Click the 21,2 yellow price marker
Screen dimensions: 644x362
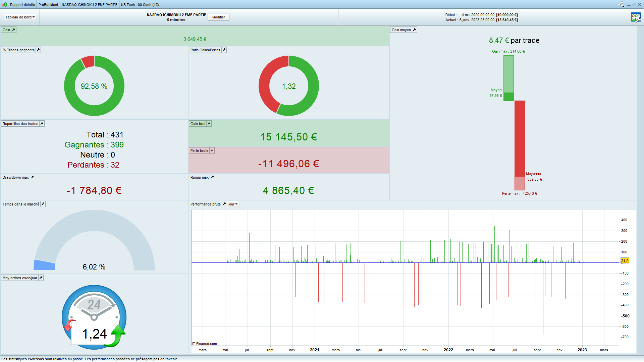[x=625, y=261]
